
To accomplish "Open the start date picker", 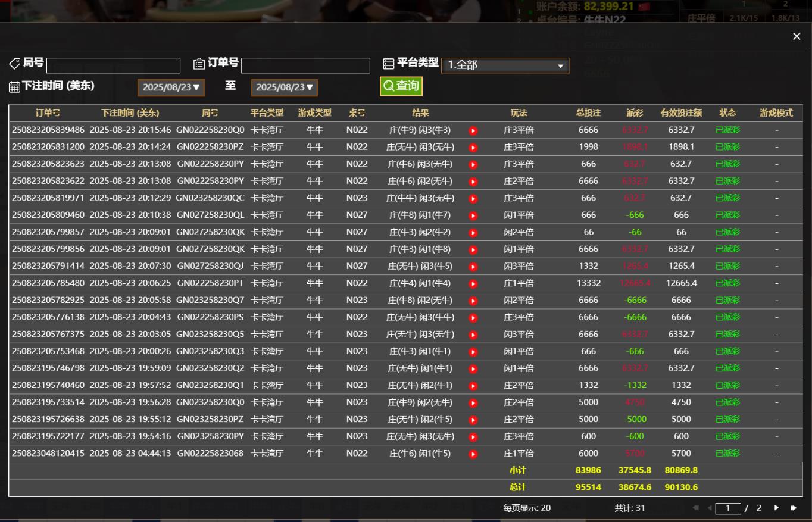I will (x=171, y=87).
